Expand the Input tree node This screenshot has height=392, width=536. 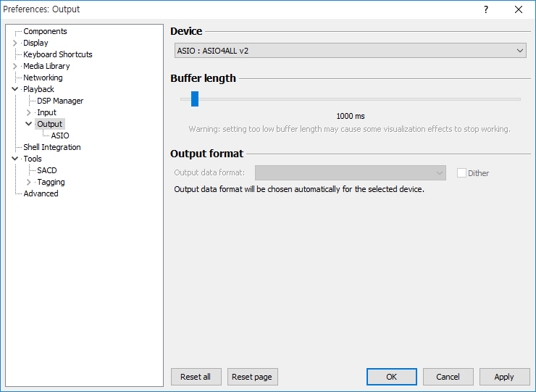29,112
